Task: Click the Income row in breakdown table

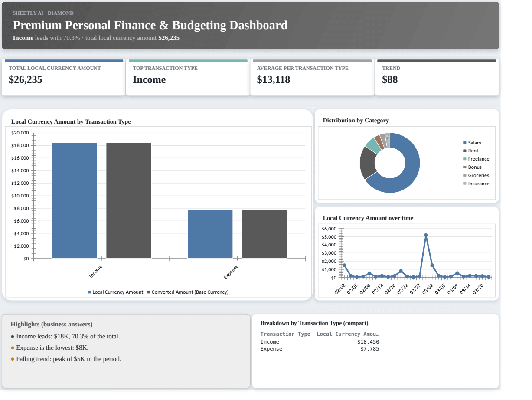Action: coord(320,342)
